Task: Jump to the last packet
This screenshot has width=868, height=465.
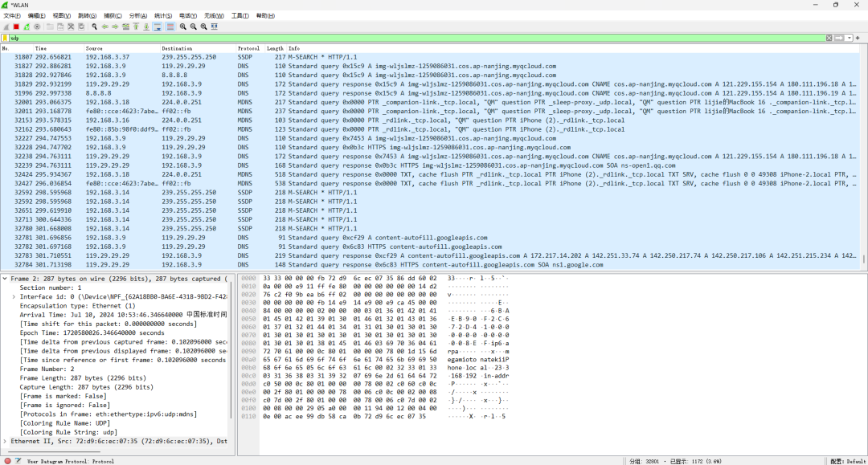Action: click(146, 27)
